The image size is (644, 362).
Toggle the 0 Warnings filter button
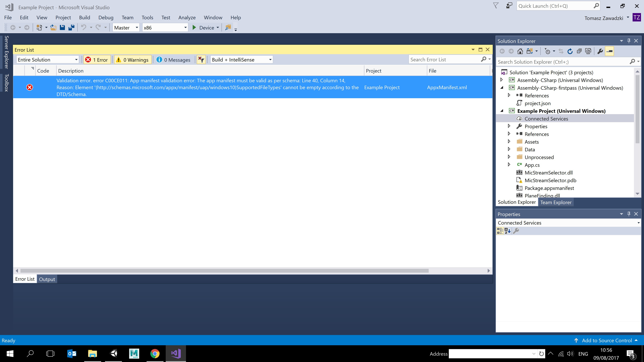point(133,60)
